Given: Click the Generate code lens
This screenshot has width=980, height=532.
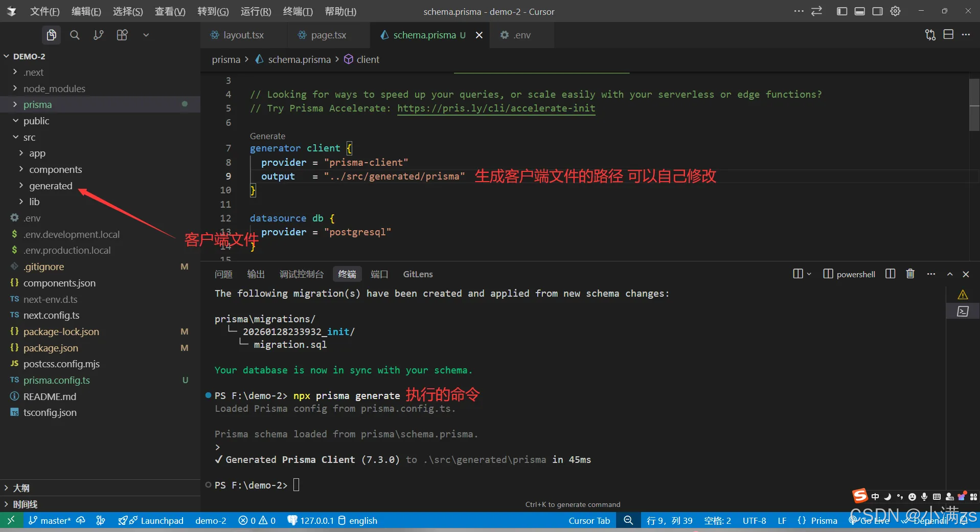Looking at the screenshot, I should pos(267,136).
